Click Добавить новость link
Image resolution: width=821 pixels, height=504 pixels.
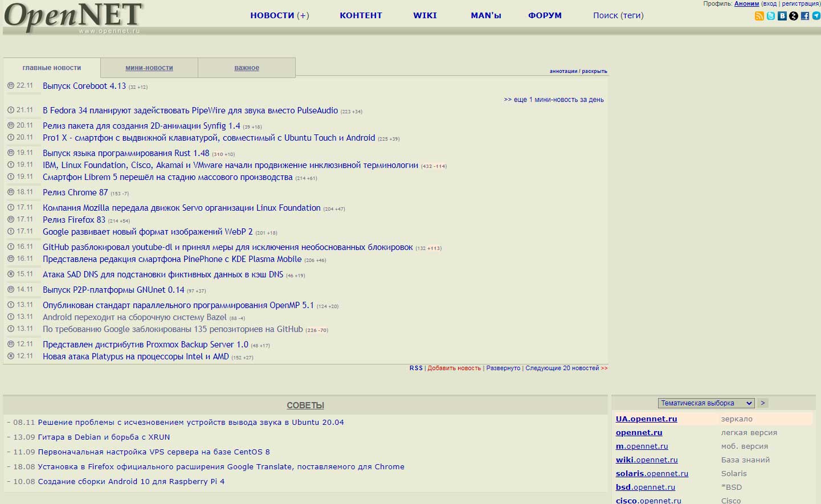454,368
